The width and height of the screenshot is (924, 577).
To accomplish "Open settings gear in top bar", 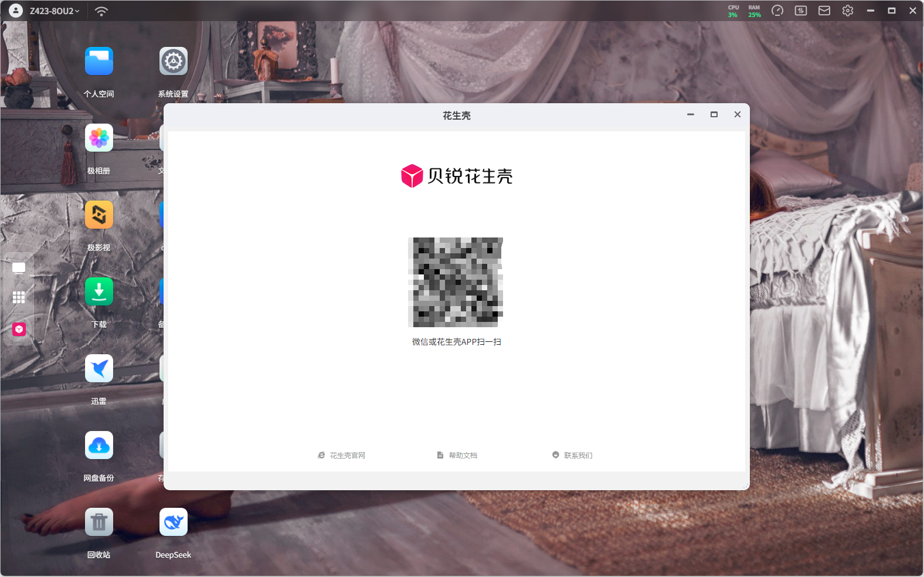I will (848, 11).
